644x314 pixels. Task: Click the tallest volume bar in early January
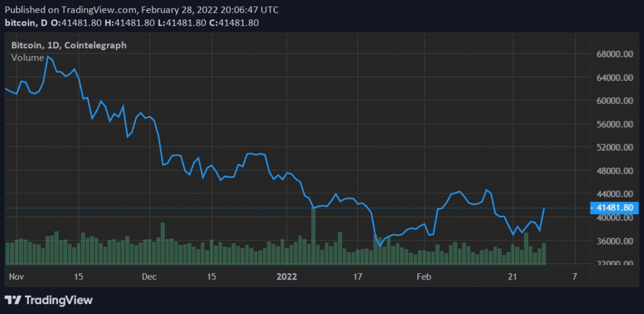coord(314,235)
